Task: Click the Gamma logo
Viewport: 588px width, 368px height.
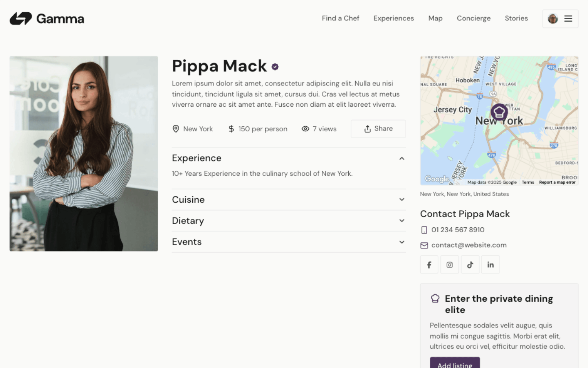Action: 47,19
